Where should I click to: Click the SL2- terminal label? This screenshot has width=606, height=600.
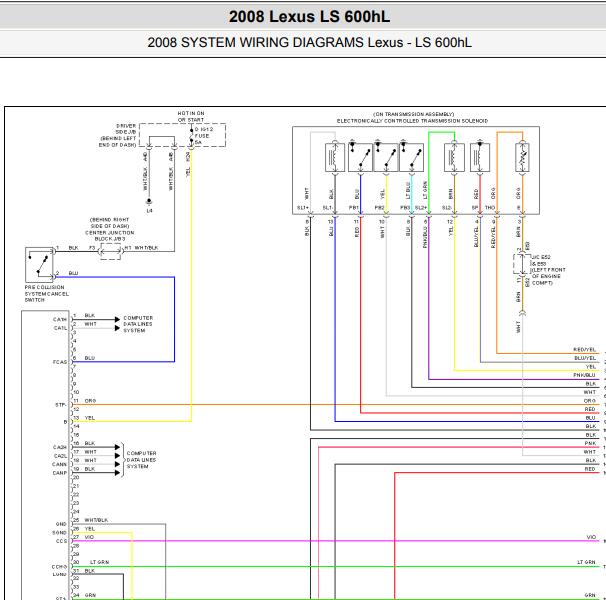(x=447, y=208)
